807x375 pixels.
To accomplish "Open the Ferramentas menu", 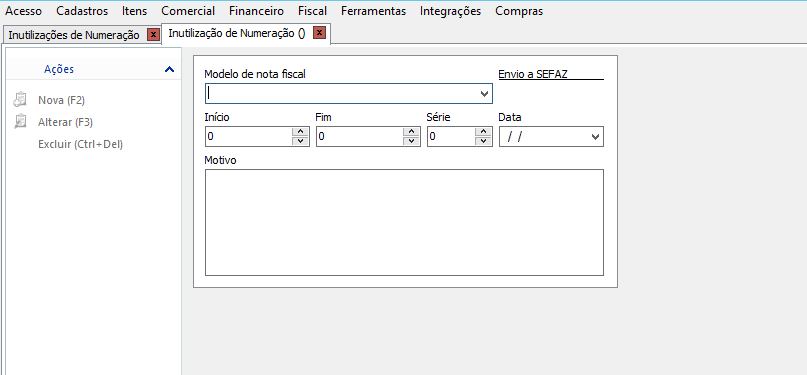I will 373,11.
